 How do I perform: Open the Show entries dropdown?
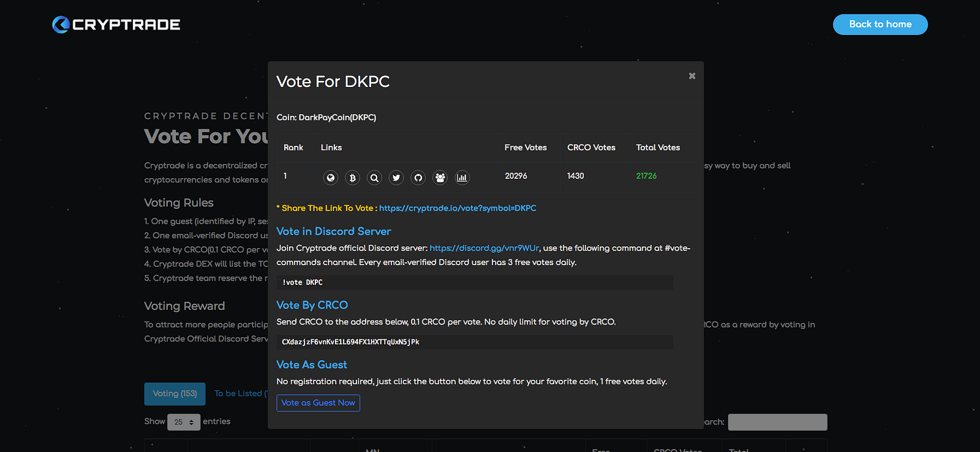coord(184,422)
